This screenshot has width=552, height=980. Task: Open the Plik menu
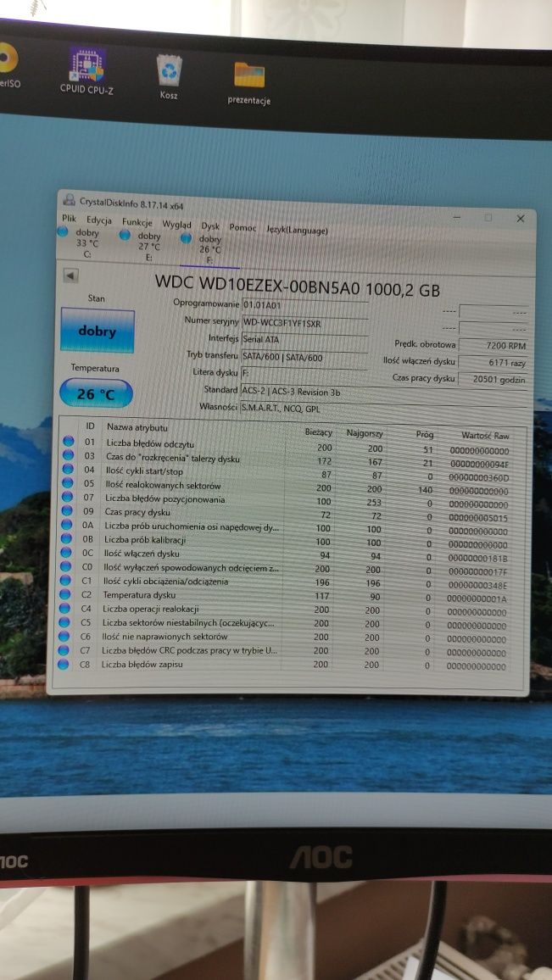[x=70, y=218]
